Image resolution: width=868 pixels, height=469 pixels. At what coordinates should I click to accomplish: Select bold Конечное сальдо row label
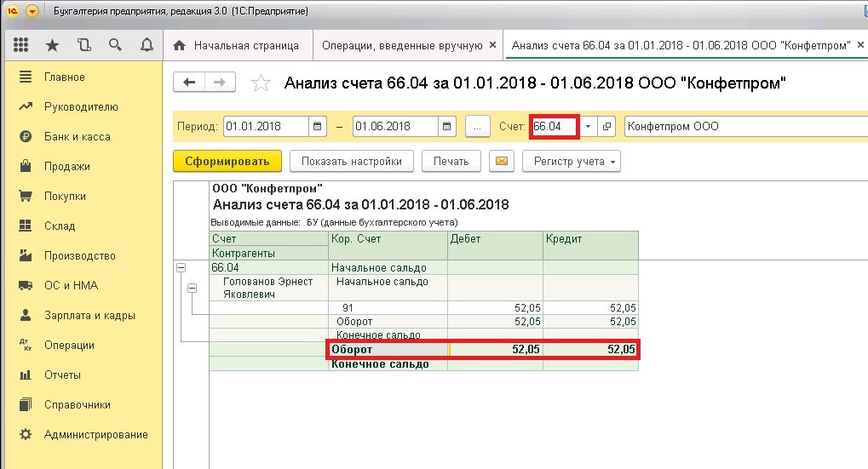[380, 364]
